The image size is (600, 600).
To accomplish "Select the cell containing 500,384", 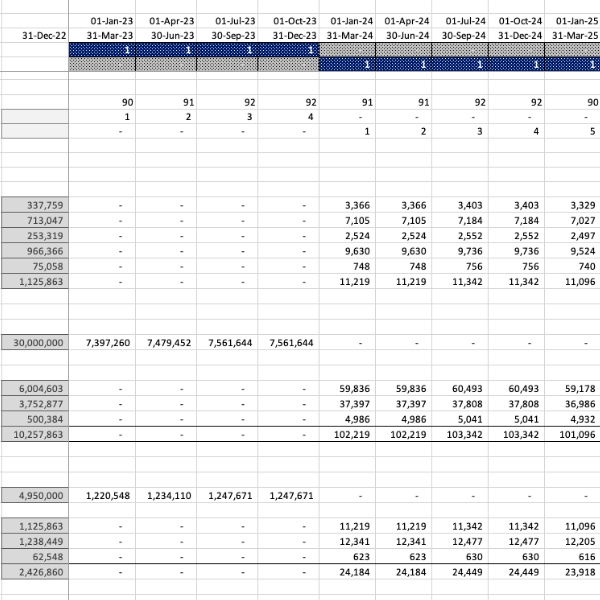I will 34,420.
